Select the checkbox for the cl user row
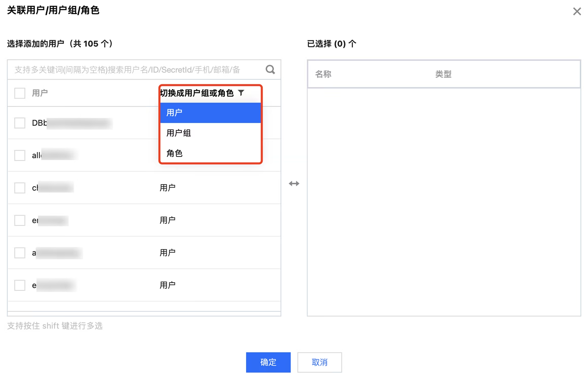Screen dimensions: 588x381 [x=20, y=188]
